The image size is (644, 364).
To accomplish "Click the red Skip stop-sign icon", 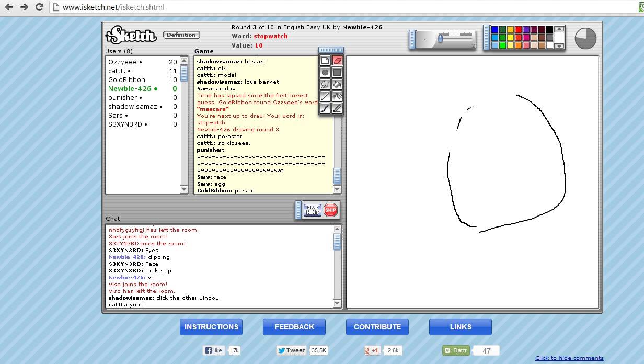I will [330, 210].
